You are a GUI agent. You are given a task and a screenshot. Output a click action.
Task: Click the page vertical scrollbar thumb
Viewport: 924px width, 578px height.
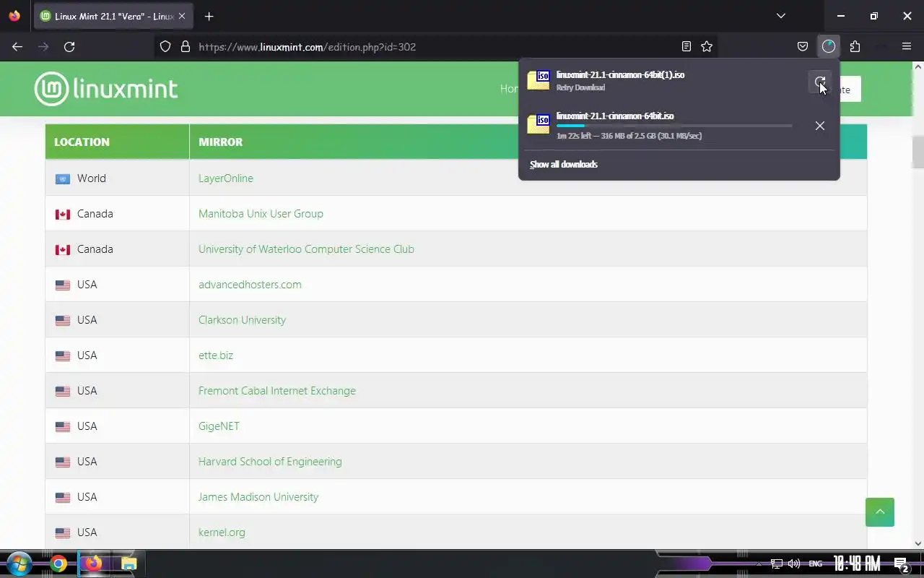click(918, 152)
